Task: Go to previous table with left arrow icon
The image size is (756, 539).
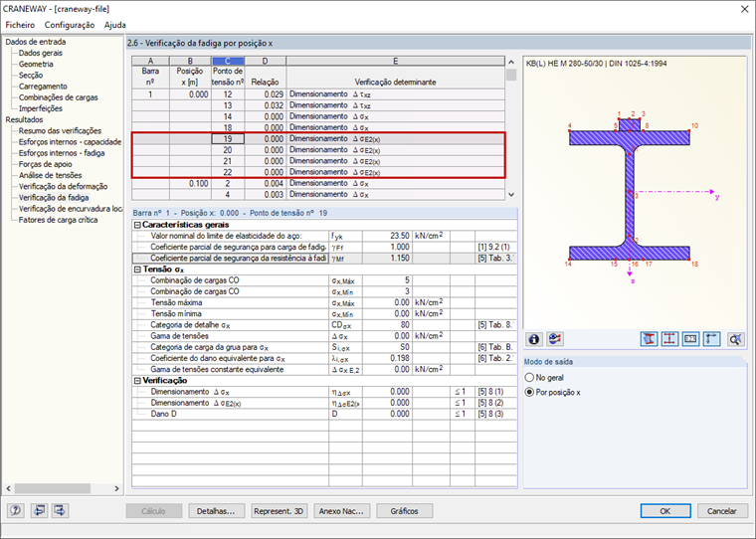Action: [39, 510]
